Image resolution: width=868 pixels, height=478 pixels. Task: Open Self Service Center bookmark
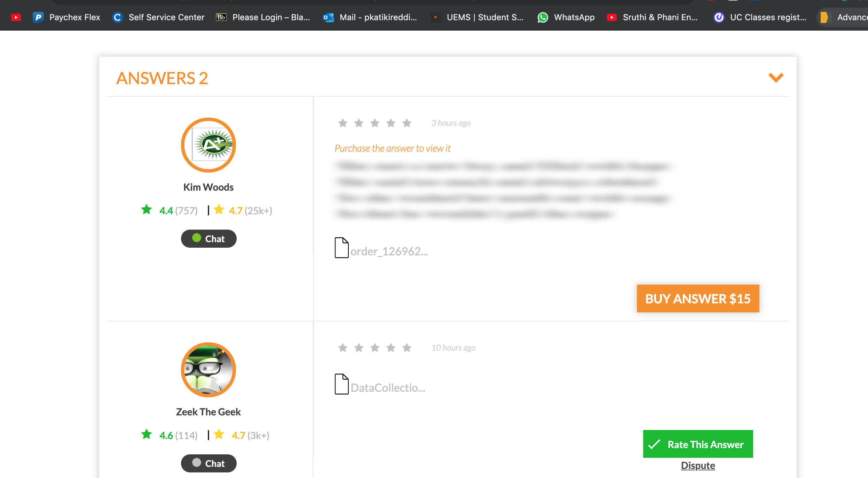158,17
